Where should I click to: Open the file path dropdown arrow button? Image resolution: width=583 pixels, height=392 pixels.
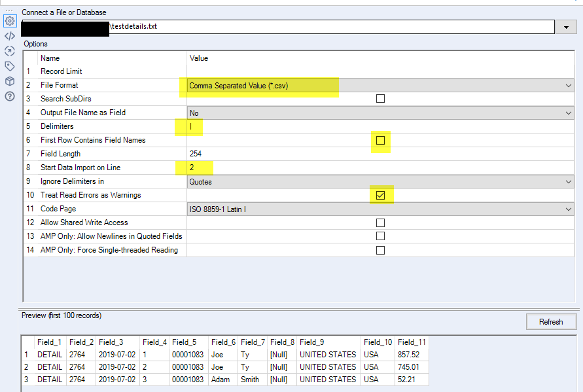(x=566, y=27)
